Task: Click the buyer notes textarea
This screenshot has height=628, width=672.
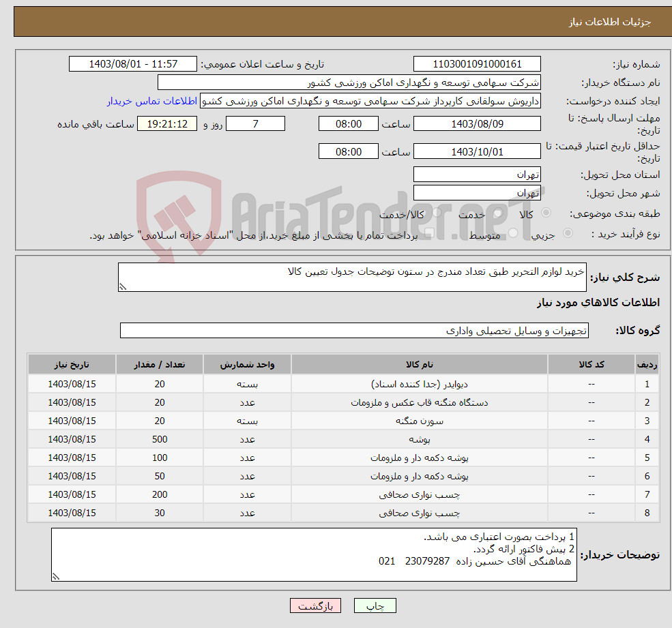Action: [x=314, y=555]
